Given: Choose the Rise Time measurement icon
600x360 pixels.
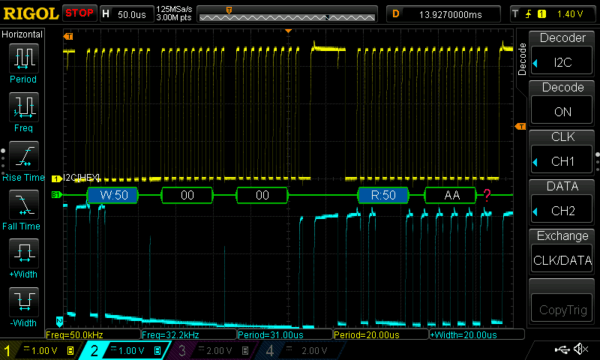Looking at the screenshot, I should pyautogui.click(x=23, y=156).
